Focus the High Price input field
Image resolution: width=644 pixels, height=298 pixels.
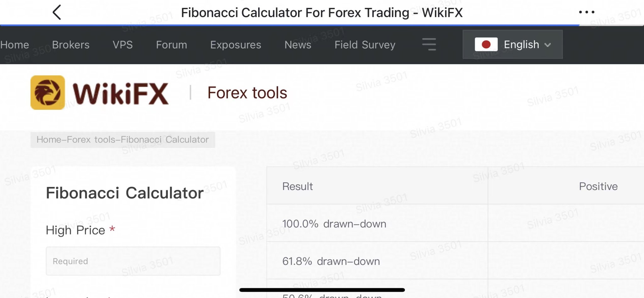click(x=133, y=261)
